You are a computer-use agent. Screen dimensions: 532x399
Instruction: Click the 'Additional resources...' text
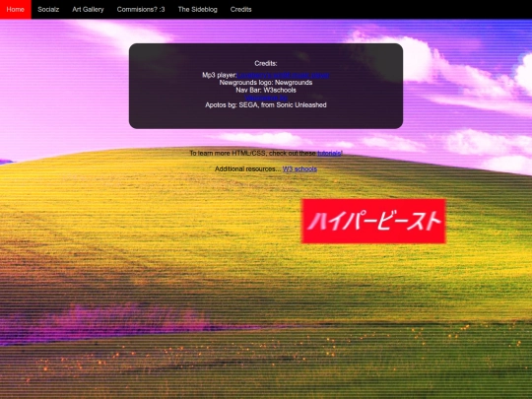(x=247, y=169)
